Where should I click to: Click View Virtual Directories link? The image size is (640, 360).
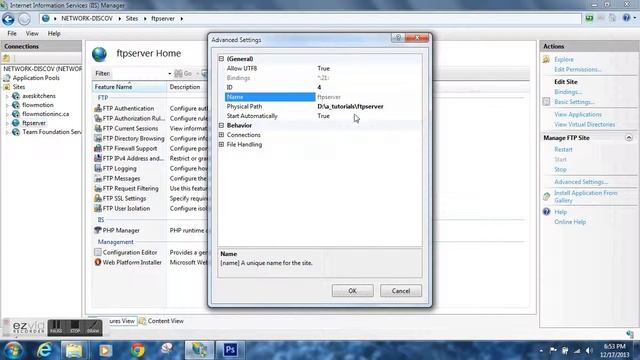tap(584, 124)
